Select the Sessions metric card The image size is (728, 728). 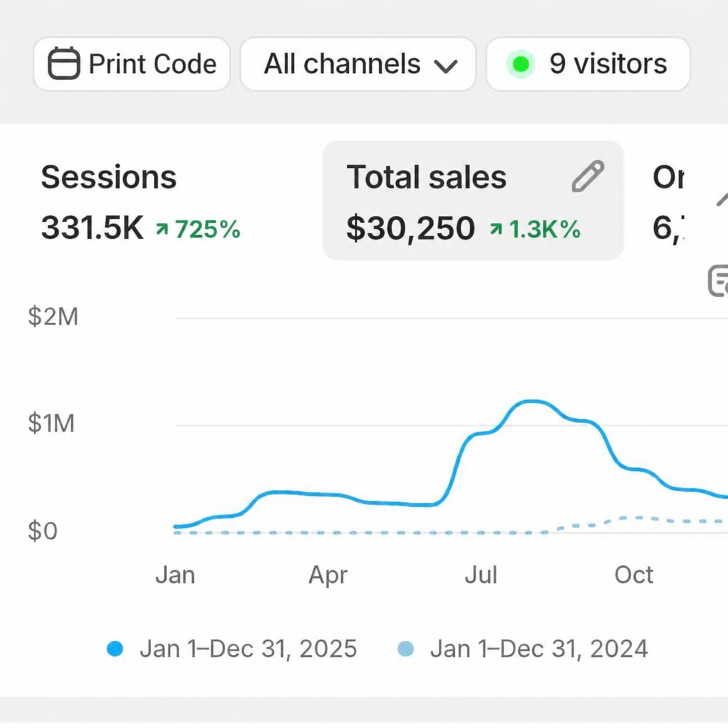(x=140, y=201)
